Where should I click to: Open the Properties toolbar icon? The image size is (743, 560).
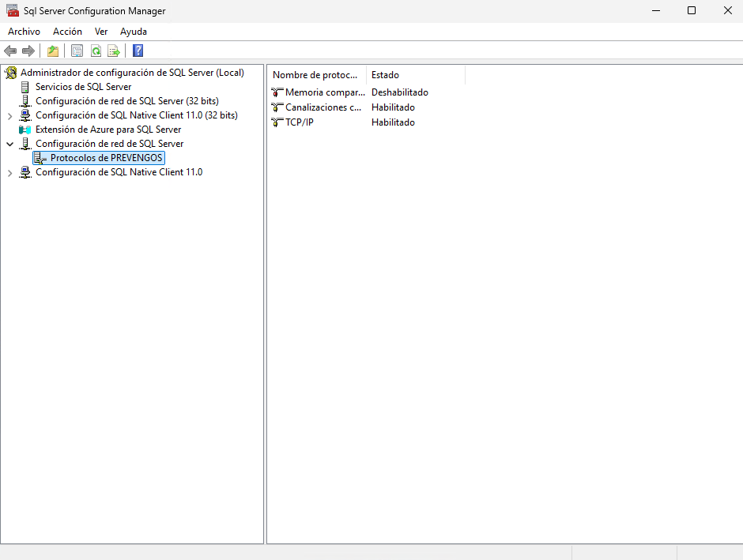[77, 51]
